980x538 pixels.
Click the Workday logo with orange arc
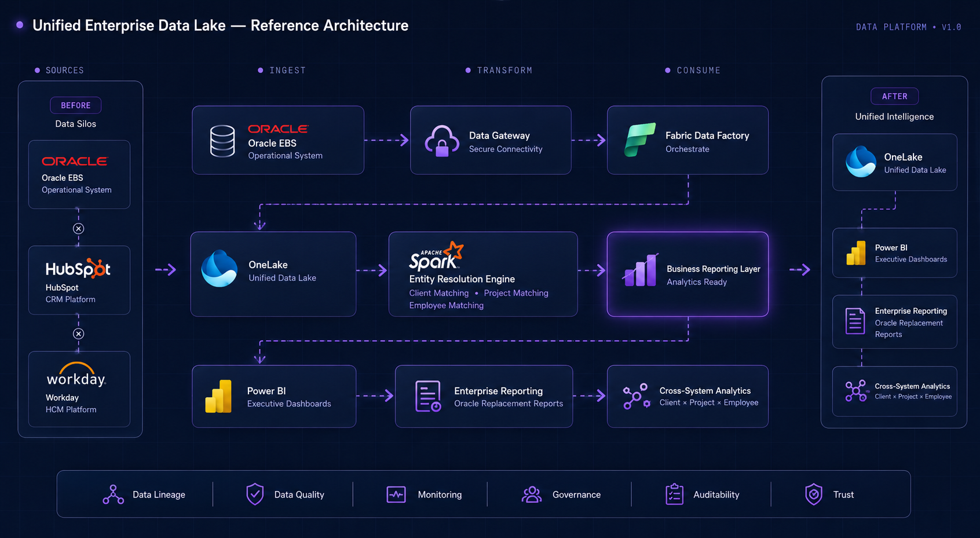pos(76,375)
